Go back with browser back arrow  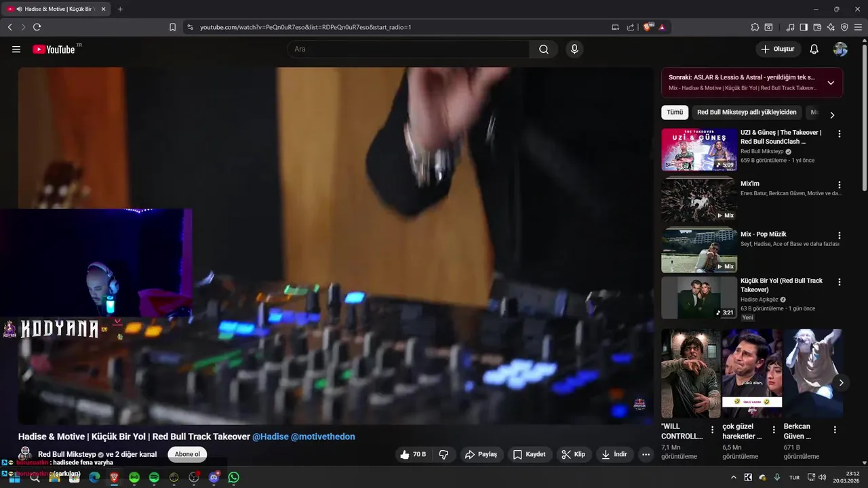[10, 27]
